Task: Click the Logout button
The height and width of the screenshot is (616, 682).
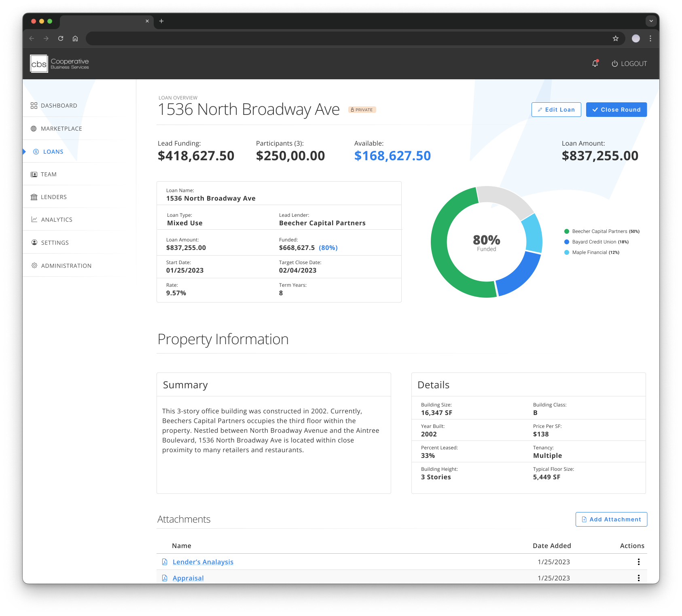Action: [629, 64]
